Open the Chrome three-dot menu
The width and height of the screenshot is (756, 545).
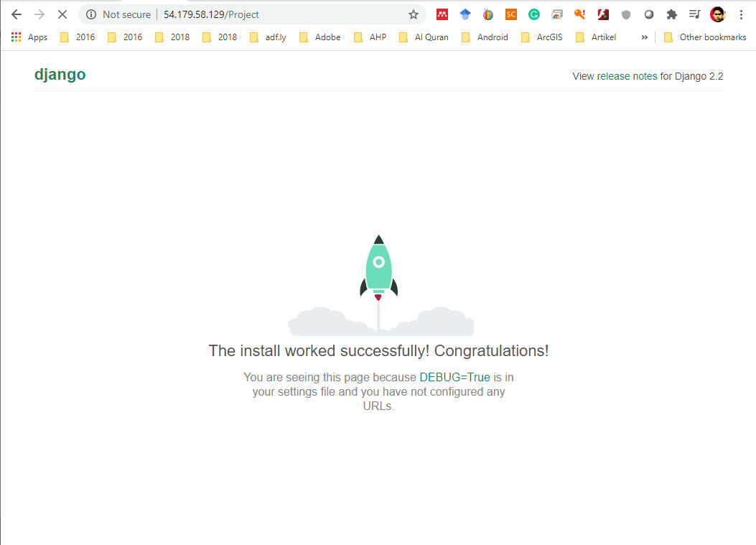point(741,14)
